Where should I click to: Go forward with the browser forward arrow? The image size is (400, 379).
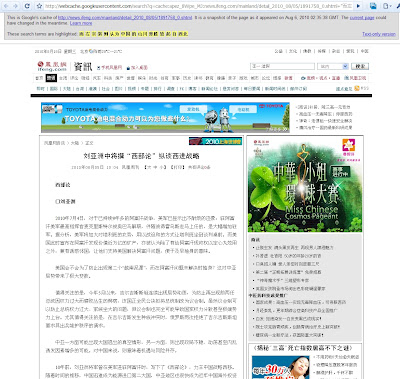pyautogui.click(x=16, y=6)
